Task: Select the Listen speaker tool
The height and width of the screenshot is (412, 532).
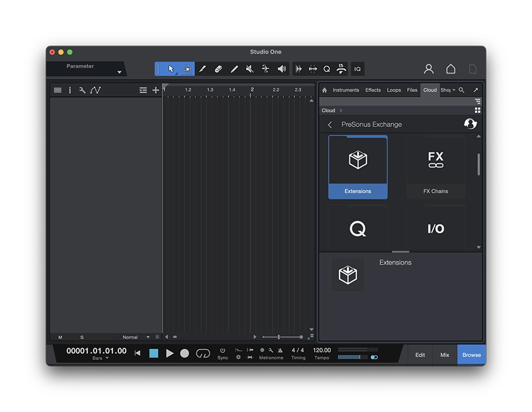Action: [x=282, y=69]
